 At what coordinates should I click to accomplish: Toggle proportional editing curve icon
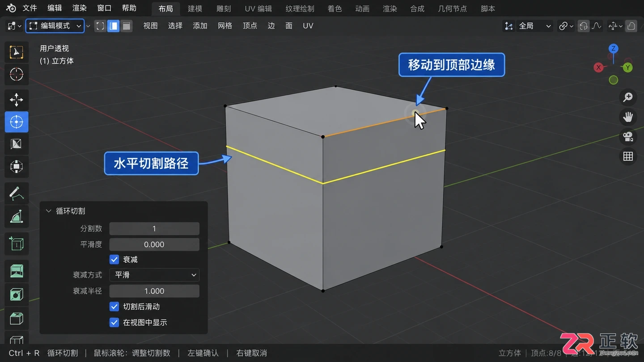(597, 26)
